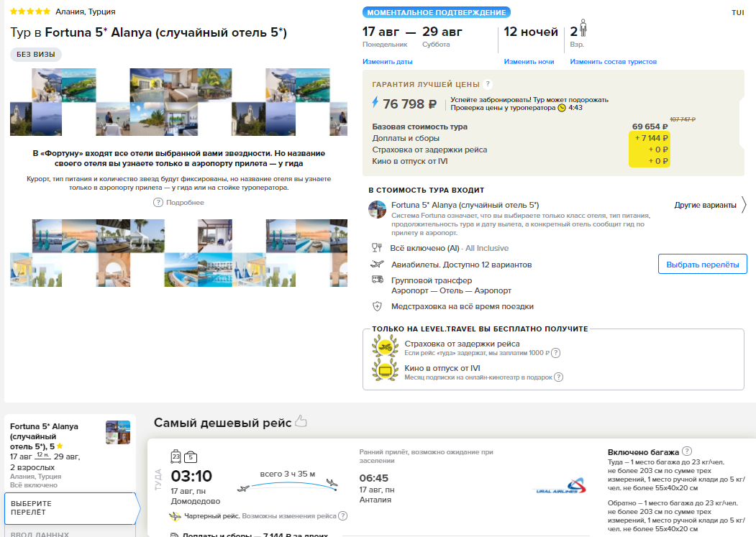
Task: Click the person icon beside the tourist count
Action: tap(583, 28)
